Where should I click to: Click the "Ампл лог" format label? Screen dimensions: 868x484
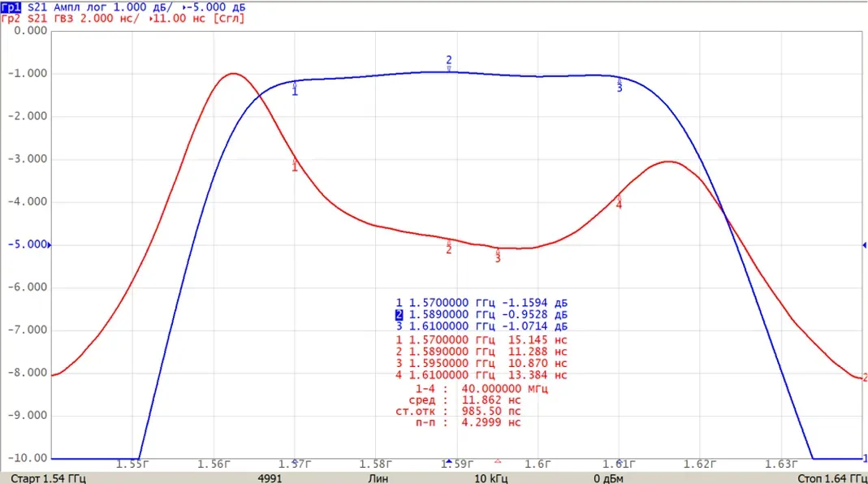pyautogui.click(x=80, y=7)
